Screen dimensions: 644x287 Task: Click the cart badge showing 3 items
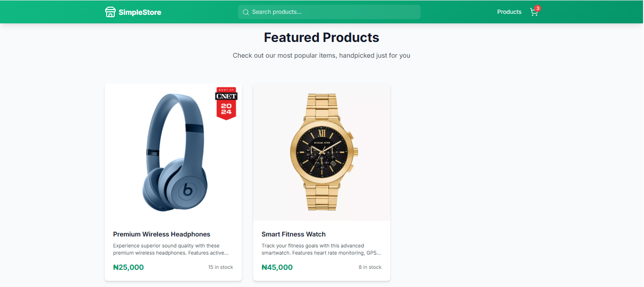tap(538, 8)
